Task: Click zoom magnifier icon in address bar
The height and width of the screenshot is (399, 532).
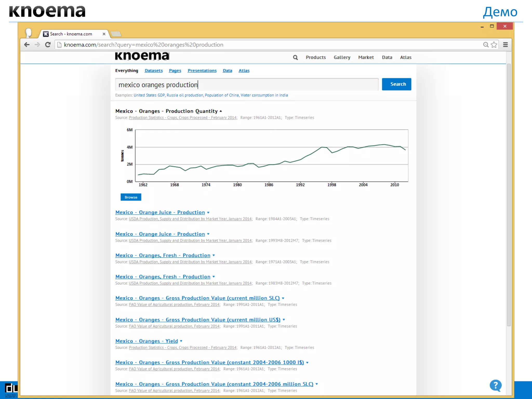Action: 486,45
